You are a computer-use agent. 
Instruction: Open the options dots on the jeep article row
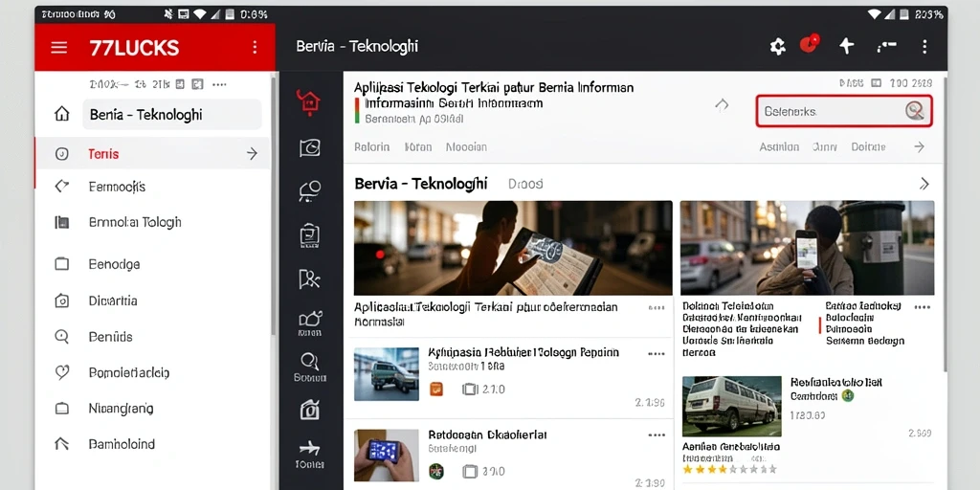[657, 354]
